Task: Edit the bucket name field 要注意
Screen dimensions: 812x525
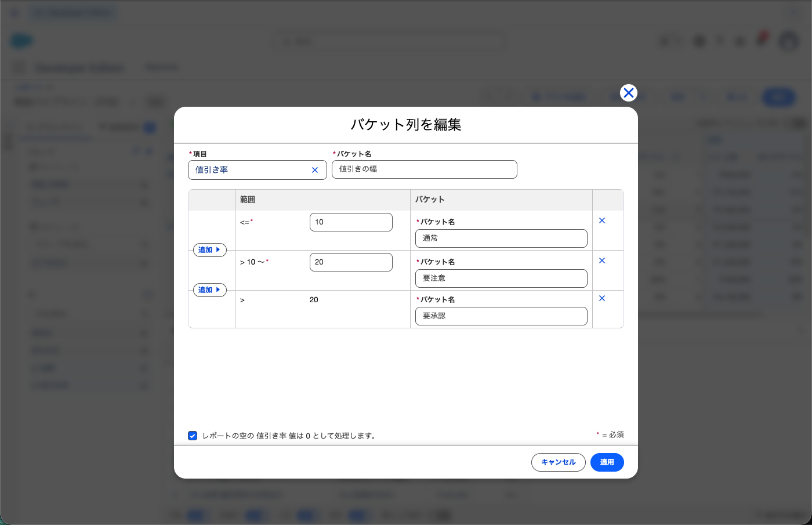Action: pyautogui.click(x=501, y=278)
